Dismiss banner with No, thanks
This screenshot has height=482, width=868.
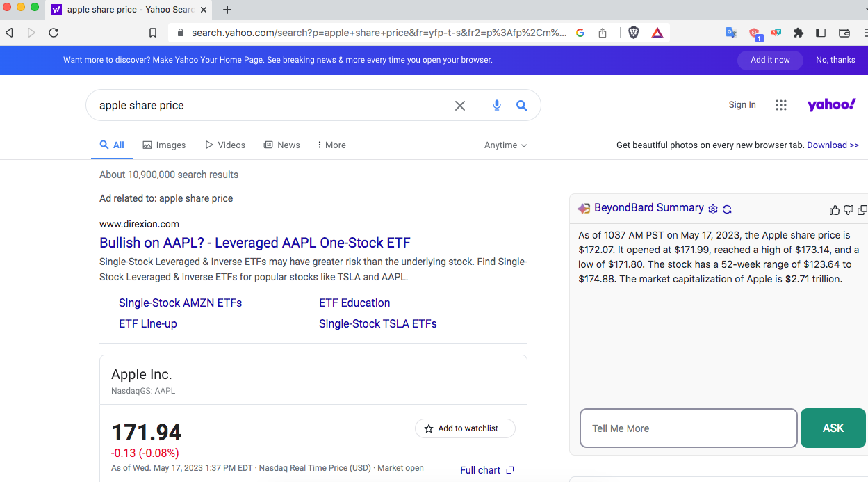pos(835,60)
